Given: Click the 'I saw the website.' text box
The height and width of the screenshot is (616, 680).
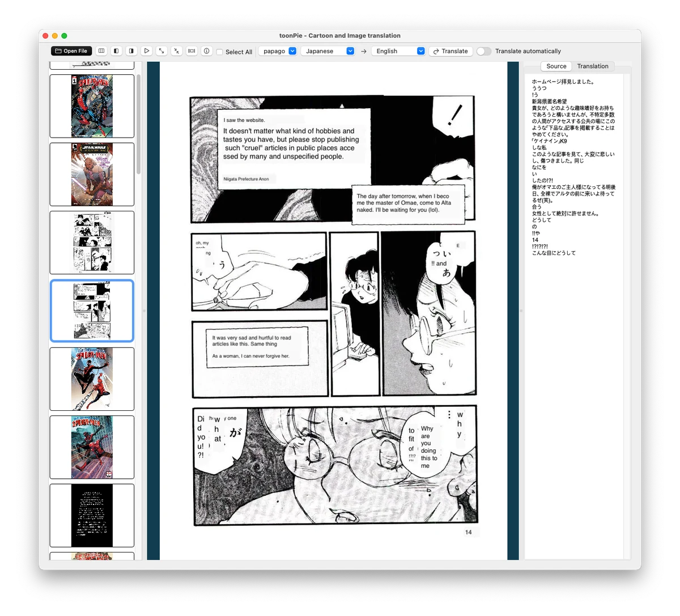Looking at the screenshot, I should coord(244,120).
